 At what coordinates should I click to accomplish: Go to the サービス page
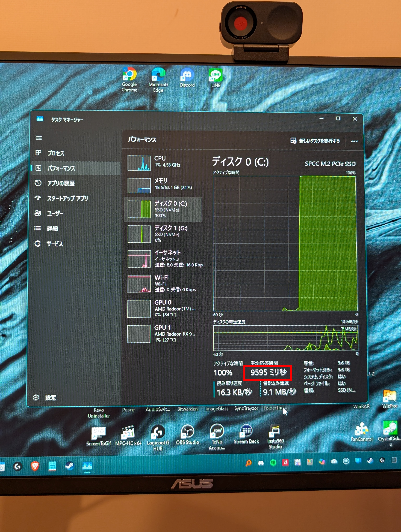(54, 244)
